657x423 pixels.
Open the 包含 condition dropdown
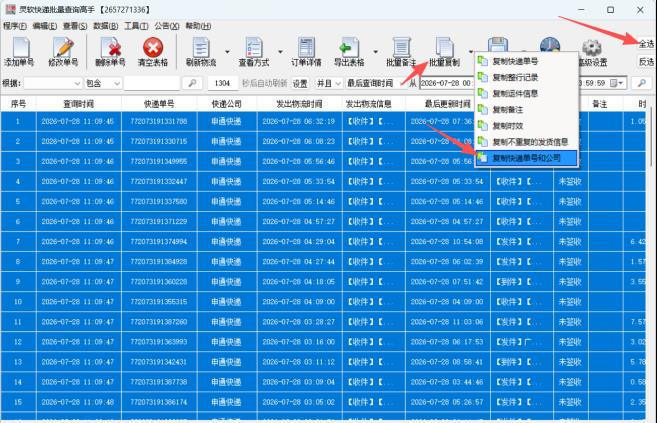(x=103, y=83)
